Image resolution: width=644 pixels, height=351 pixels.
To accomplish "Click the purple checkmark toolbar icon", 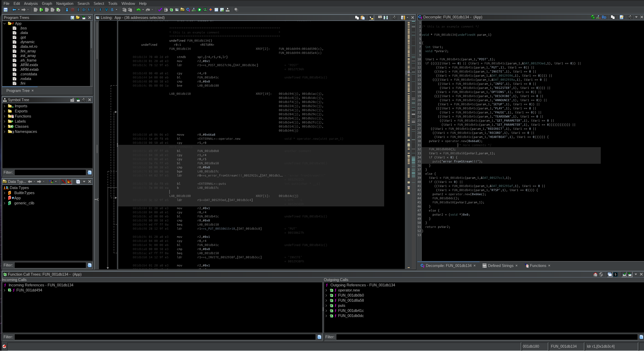I will click(160, 10).
